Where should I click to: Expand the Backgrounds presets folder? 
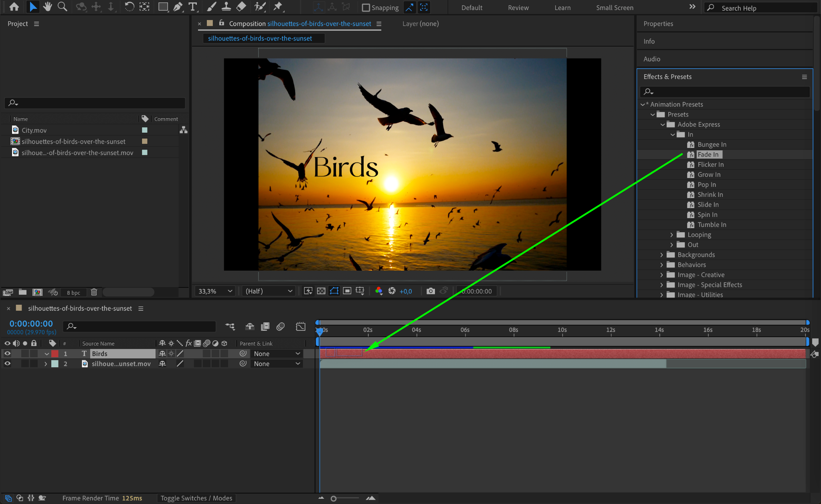(x=661, y=255)
